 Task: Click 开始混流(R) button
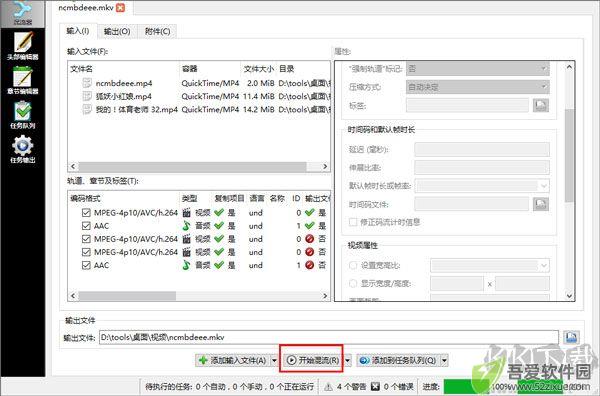point(313,360)
